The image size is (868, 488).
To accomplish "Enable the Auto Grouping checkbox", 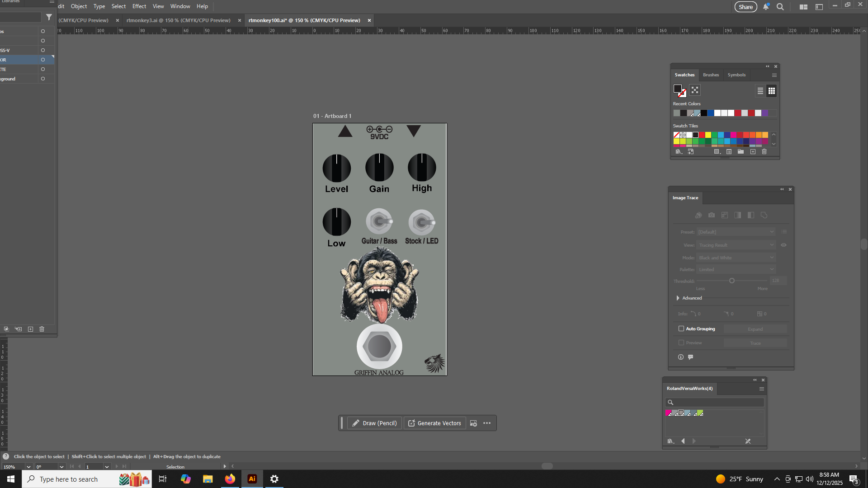I will [681, 329].
